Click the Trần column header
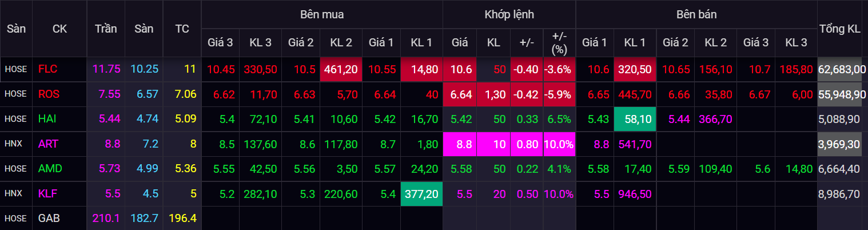The image size is (868, 230). click(x=106, y=29)
